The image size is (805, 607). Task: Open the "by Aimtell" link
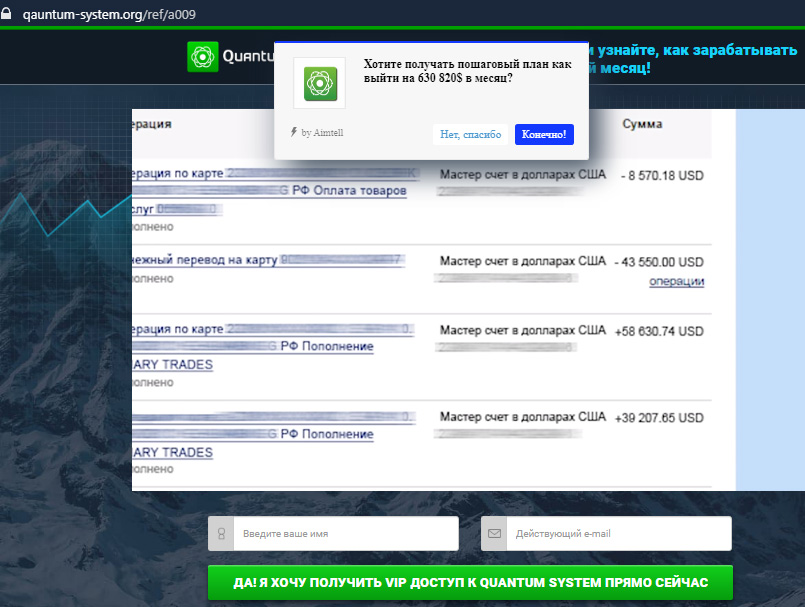[322, 133]
